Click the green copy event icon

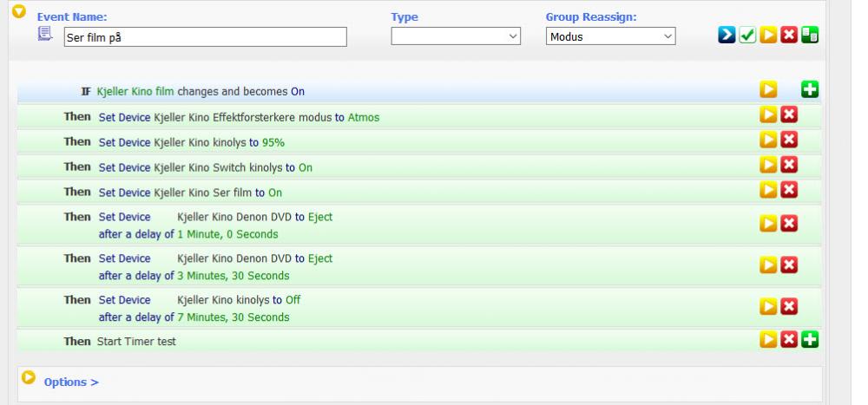pyautogui.click(x=810, y=36)
